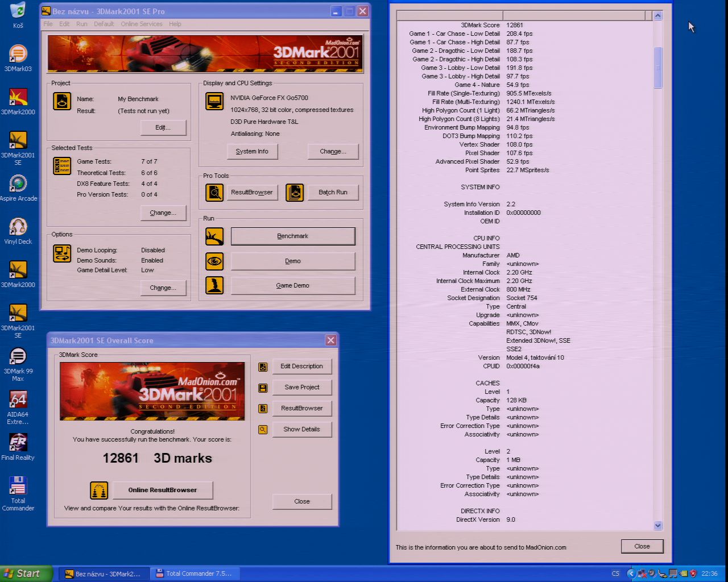Open the Run menu
The width and height of the screenshot is (728, 582).
[x=82, y=24]
